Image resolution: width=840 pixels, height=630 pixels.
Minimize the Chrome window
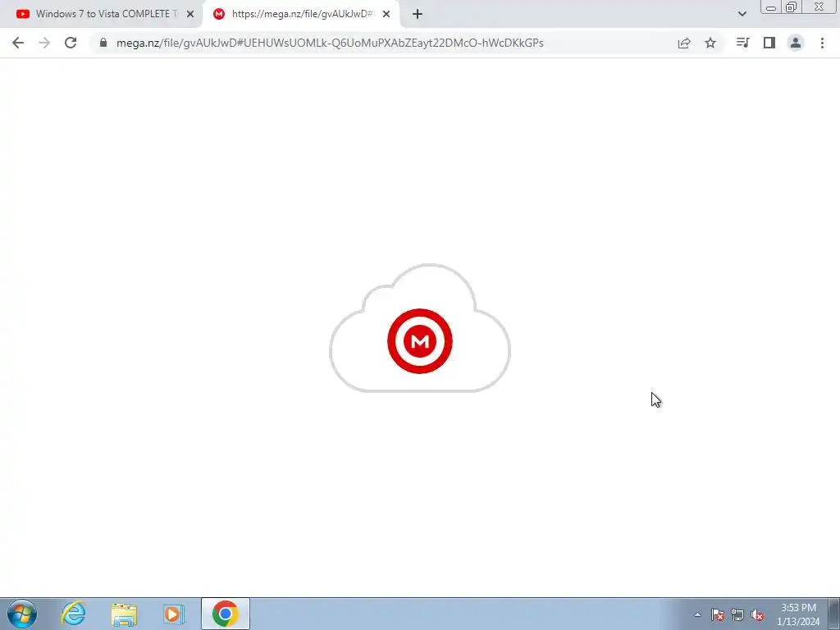point(771,7)
